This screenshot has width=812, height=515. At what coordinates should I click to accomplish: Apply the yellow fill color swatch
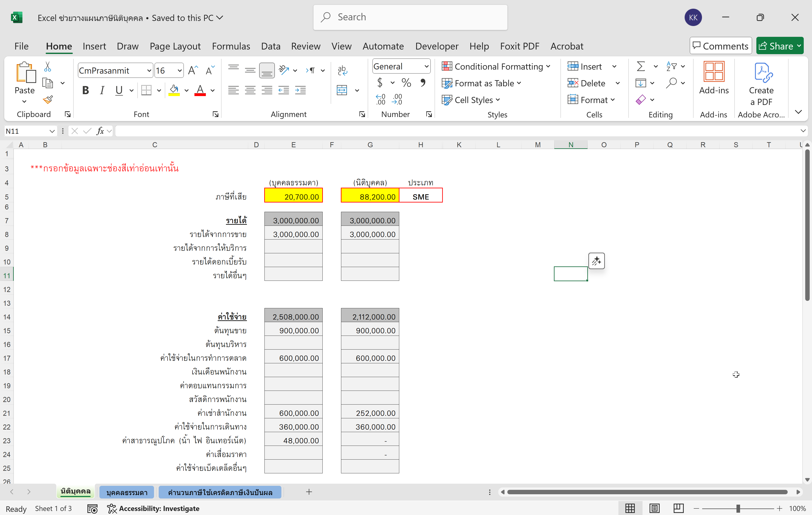(x=174, y=90)
